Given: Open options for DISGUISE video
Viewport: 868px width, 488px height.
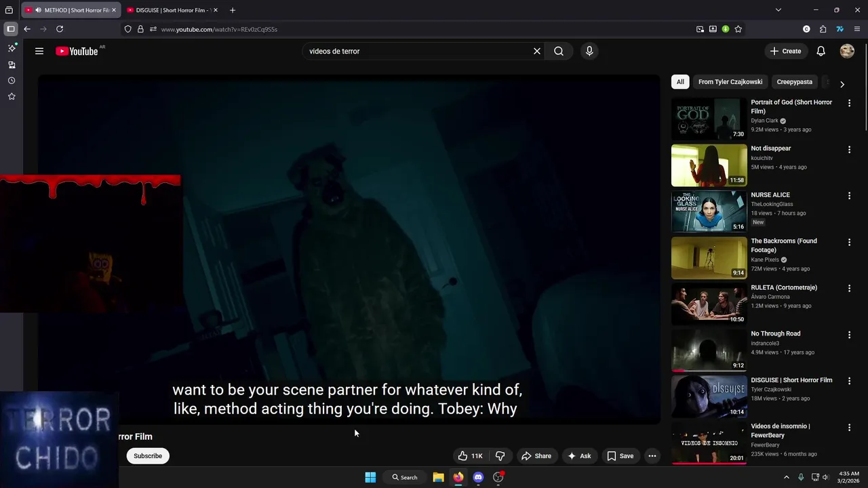Looking at the screenshot, I should (x=849, y=382).
